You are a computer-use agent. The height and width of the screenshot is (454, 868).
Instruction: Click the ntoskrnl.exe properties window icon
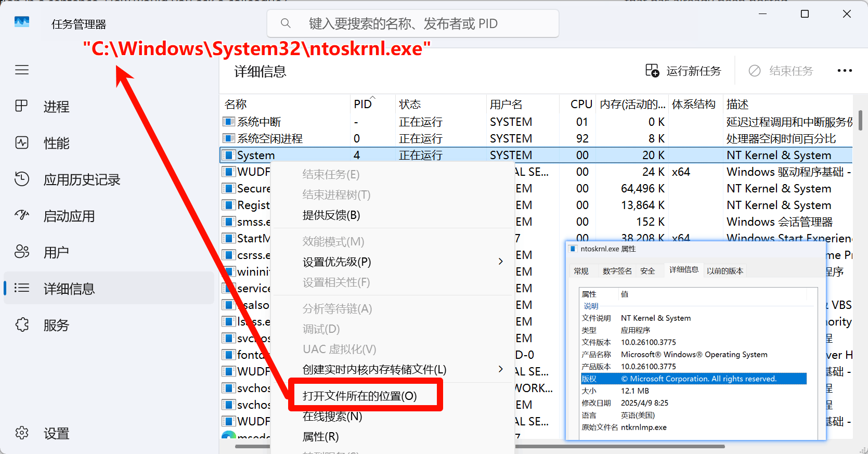[573, 249]
